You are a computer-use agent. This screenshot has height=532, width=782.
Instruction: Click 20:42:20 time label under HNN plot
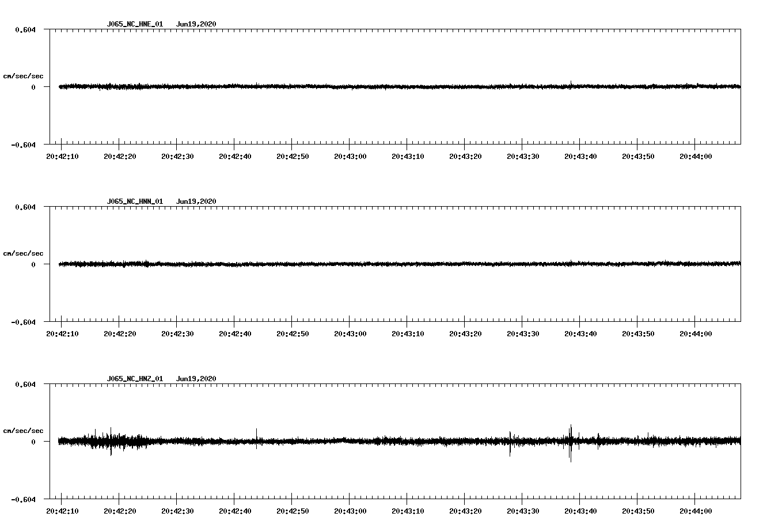[x=120, y=334]
